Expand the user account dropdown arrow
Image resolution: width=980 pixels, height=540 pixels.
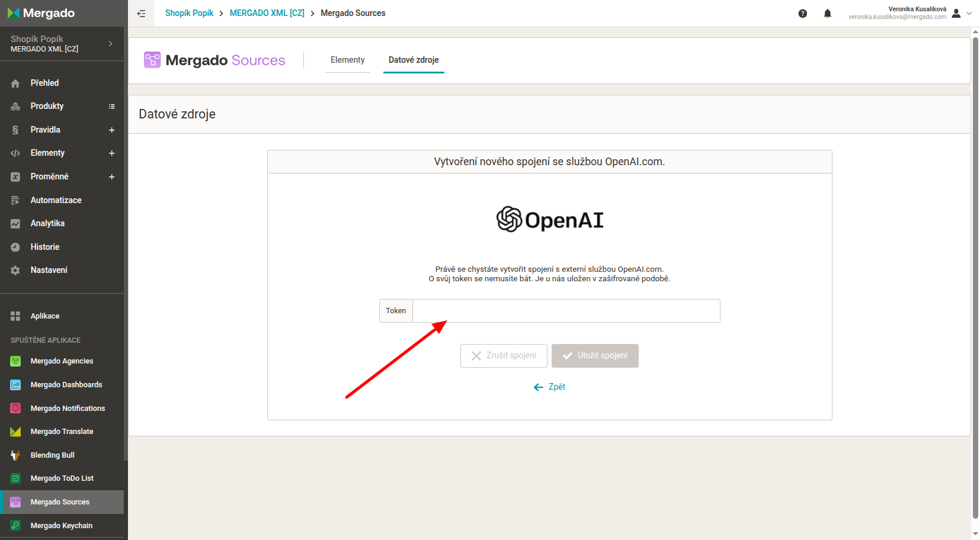pyautogui.click(x=969, y=13)
